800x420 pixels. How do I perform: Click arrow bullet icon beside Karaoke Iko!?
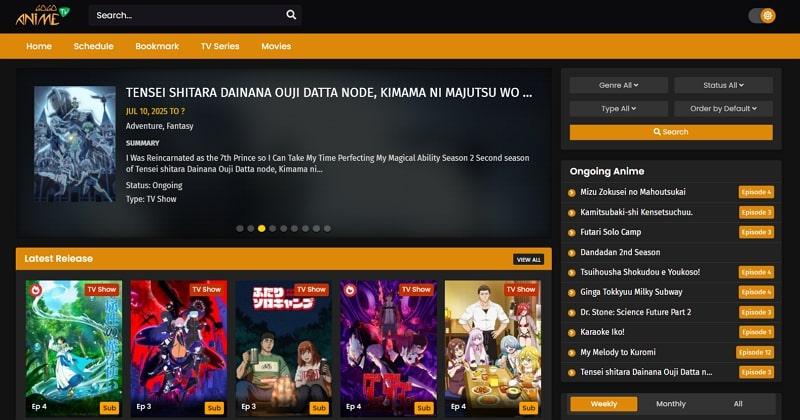(x=571, y=333)
